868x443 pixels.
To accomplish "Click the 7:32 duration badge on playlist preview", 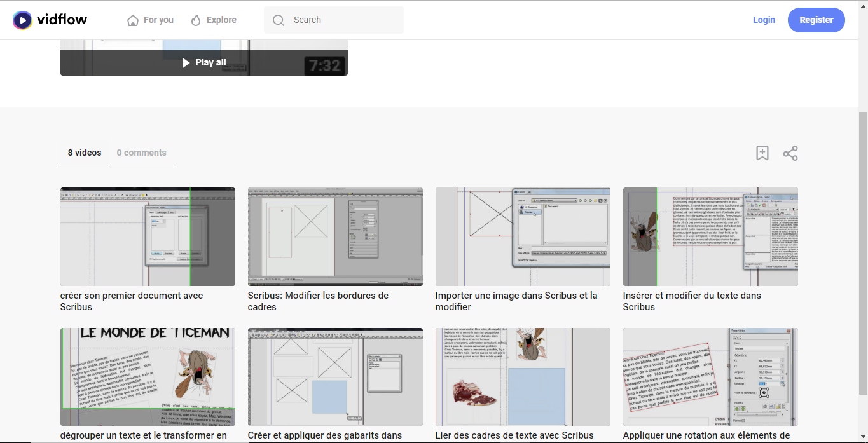I will tap(324, 65).
